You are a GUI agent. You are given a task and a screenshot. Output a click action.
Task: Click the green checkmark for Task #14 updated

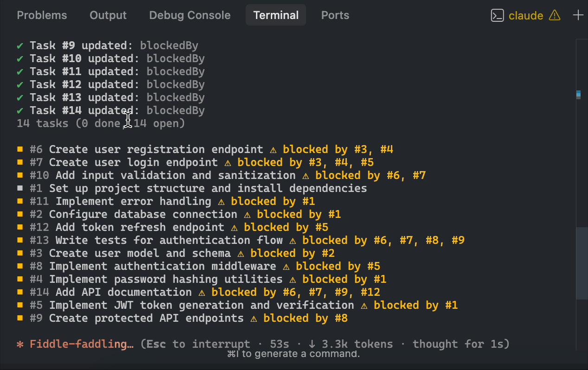[x=20, y=110]
